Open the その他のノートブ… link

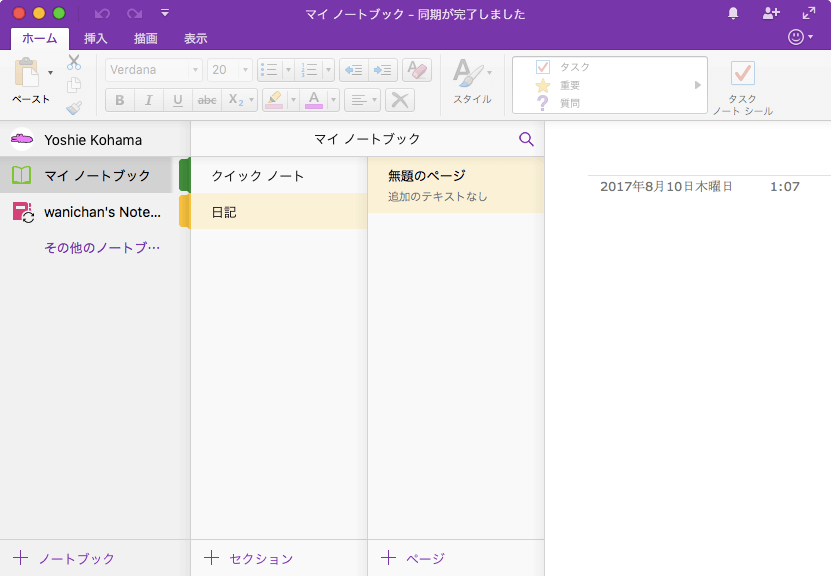pos(102,247)
